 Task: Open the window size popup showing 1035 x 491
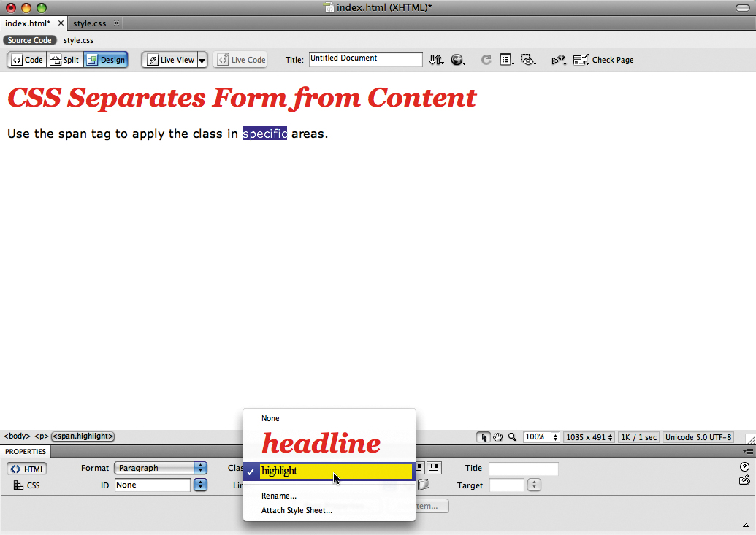(x=589, y=436)
